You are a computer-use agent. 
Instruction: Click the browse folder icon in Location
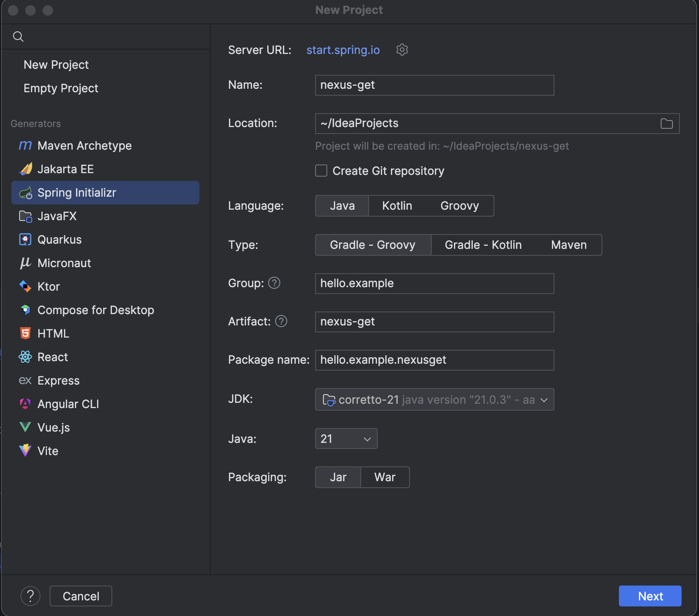click(666, 124)
